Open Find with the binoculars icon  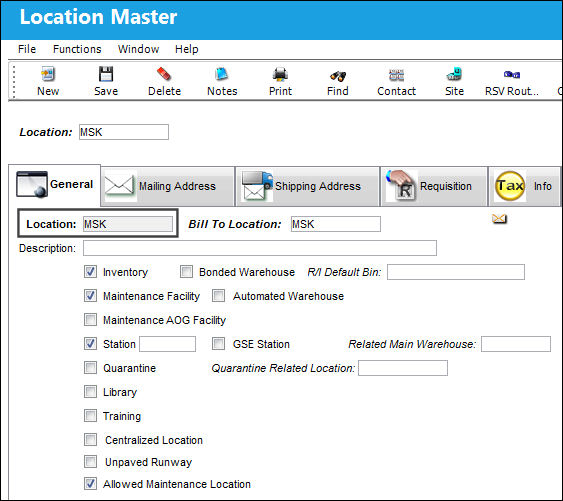(338, 82)
